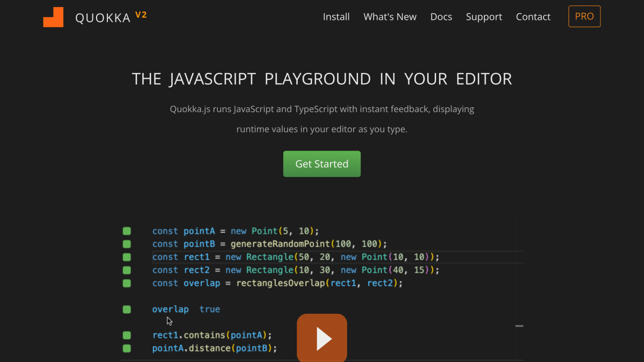Click the green Get Started button
The height and width of the screenshot is (362, 644).
[322, 164]
